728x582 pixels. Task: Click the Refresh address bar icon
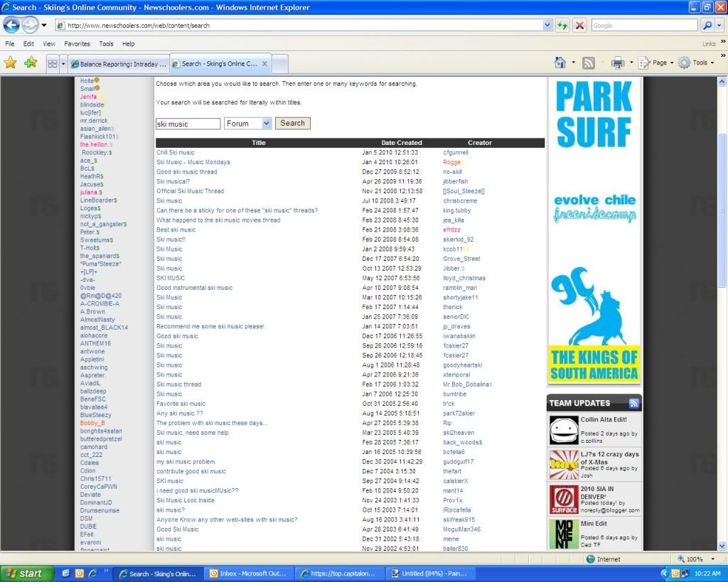point(562,25)
